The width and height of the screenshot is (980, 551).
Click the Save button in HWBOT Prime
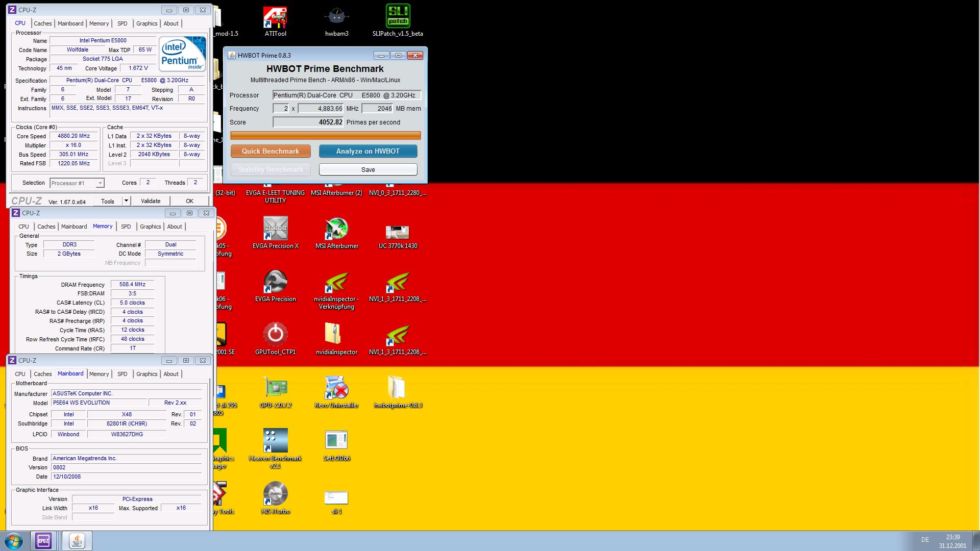pos(368,169)
